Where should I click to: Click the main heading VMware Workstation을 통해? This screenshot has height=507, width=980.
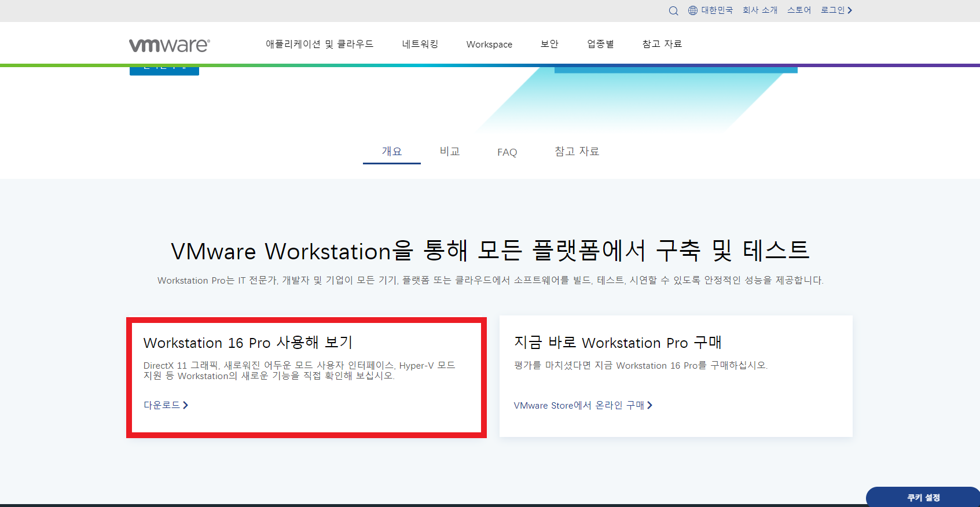click(x=490, y=251)
